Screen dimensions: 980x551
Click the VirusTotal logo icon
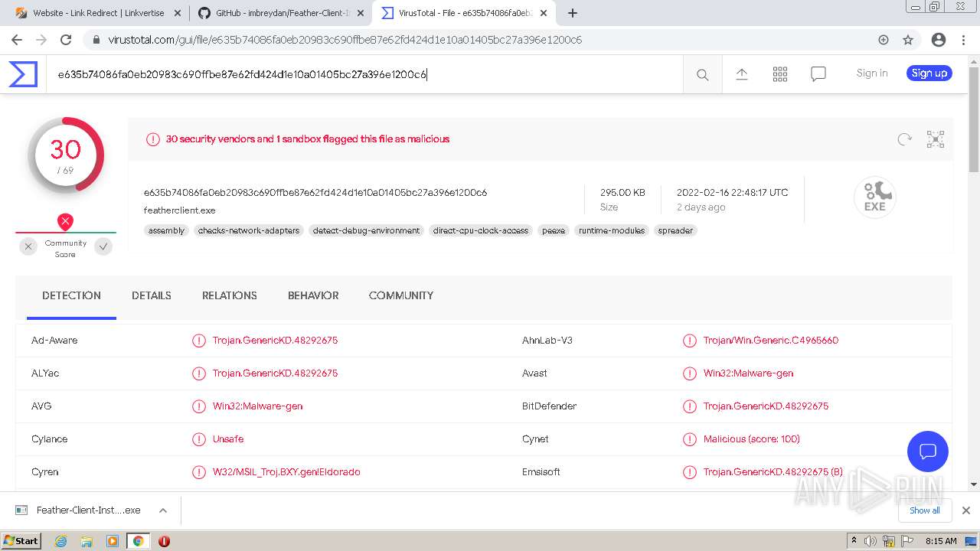23,74
